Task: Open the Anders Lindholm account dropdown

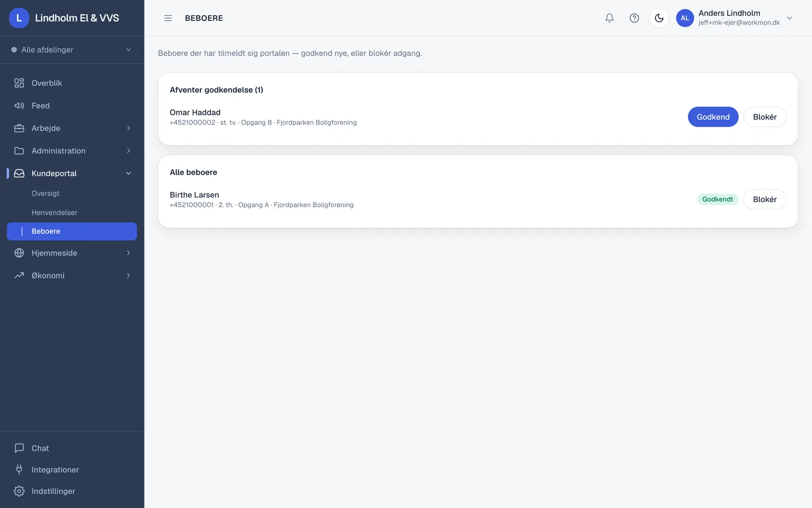Action: 734,18
